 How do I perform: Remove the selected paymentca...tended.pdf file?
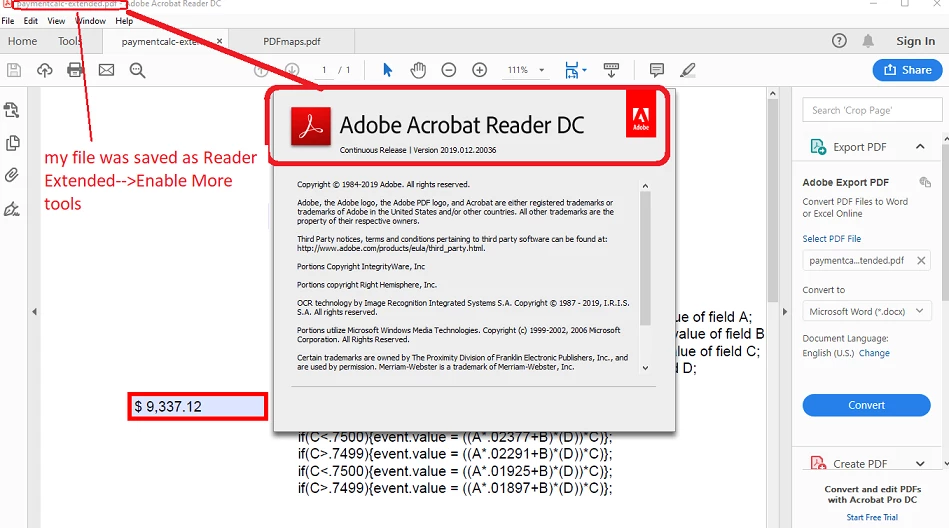tap(921, 260)
